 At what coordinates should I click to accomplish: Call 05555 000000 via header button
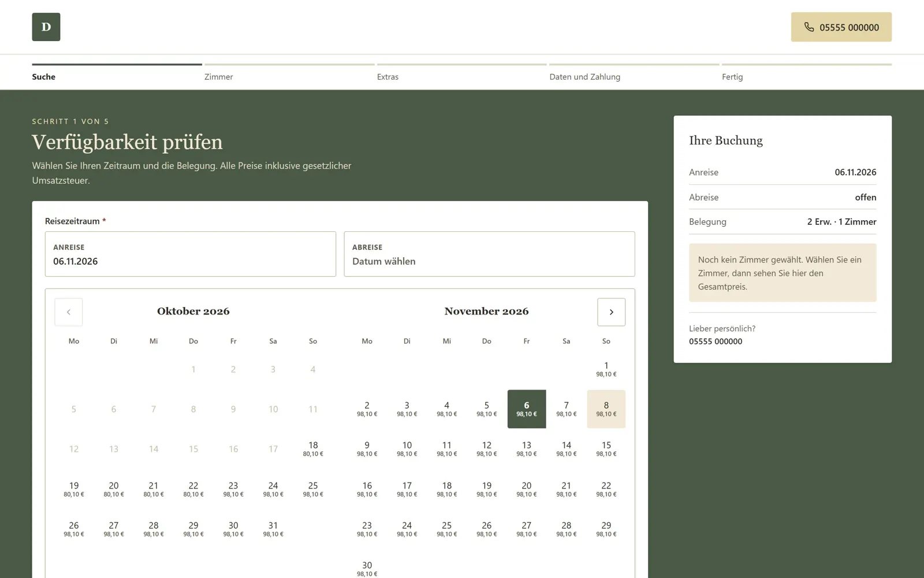(841, 27)
